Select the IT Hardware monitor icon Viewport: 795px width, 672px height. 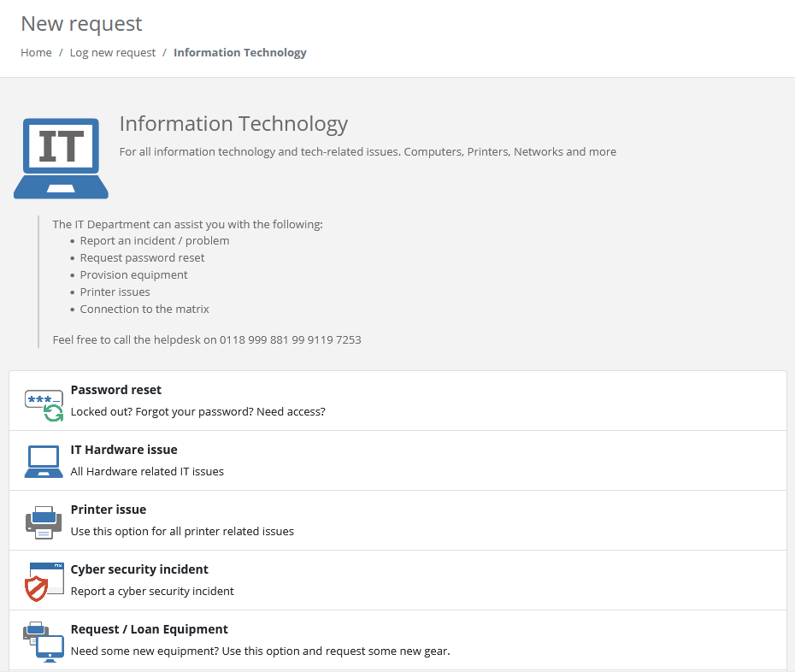[x=44, y=459]
